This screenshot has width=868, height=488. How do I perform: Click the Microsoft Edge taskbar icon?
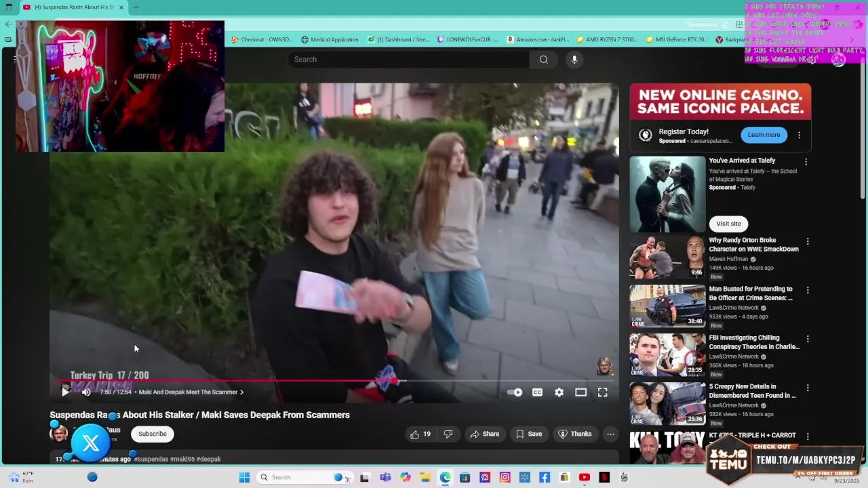point(445,477)
